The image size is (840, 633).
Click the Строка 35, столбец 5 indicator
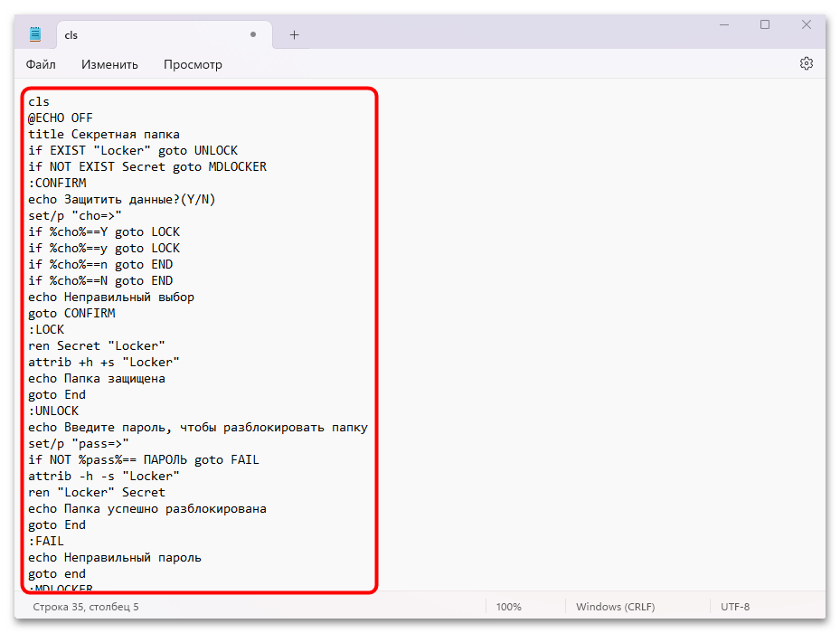(x=86, y=607)
